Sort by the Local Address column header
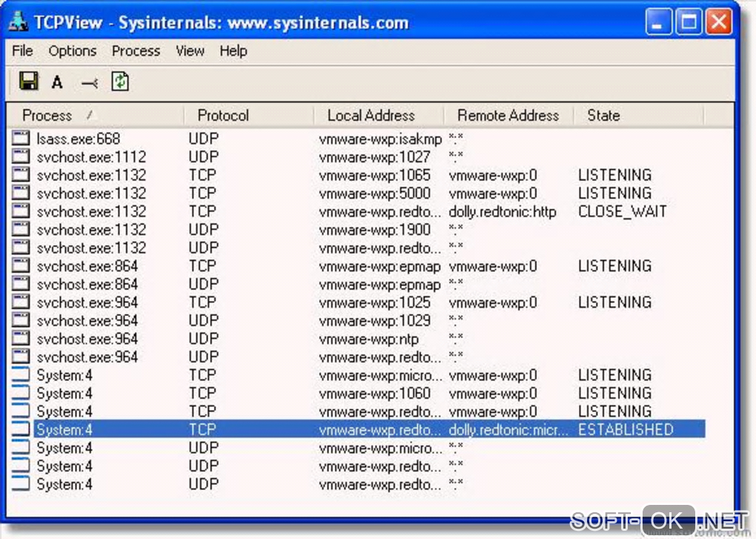The height and width of the screenshot is (539, 756). pyautogui.click(x=379, y=115)
